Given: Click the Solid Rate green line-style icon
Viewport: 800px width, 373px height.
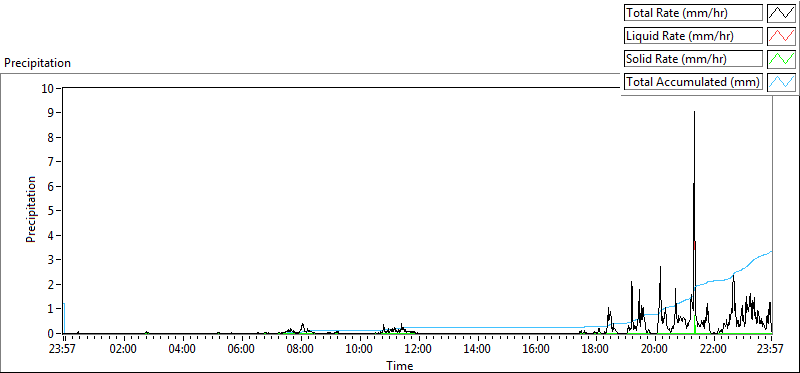Looking at the screenshot, I should (782, 59).
